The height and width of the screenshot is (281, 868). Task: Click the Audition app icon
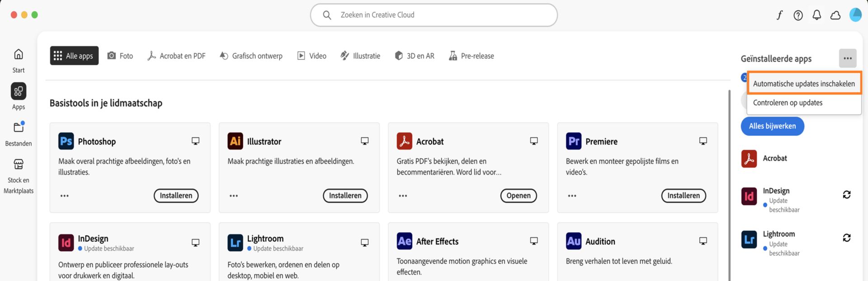pos(574,241)
